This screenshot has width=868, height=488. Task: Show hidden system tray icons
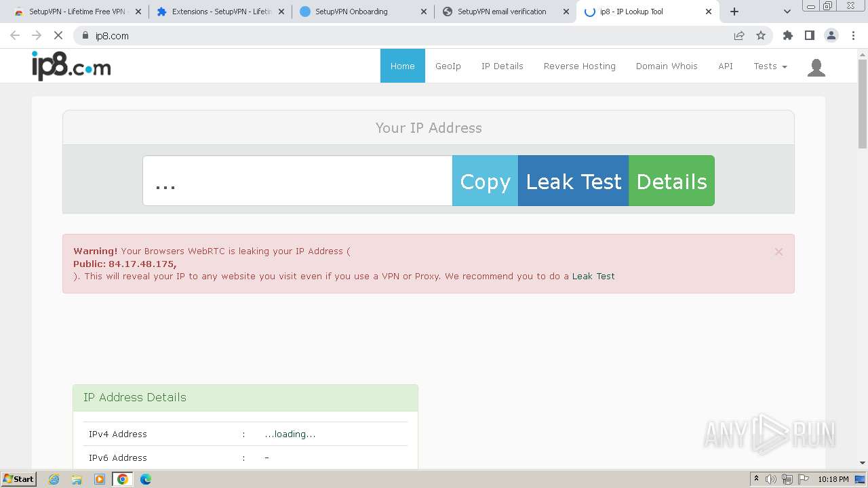pyautogui.click(x=756, y=479)
